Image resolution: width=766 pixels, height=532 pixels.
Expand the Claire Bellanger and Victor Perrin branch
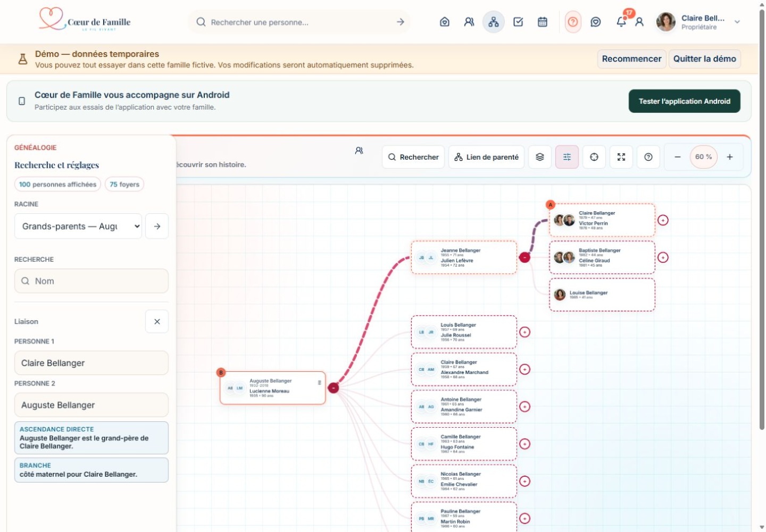coord(663,220)
